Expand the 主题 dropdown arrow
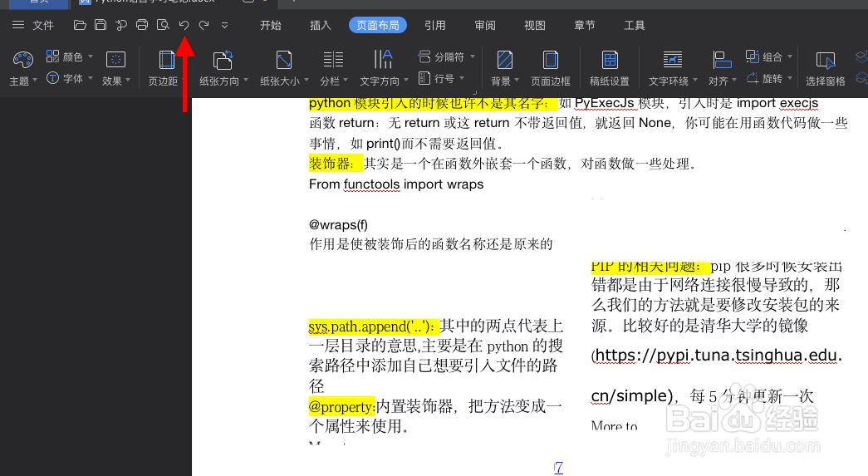This screenshot has height=476, width=868. click(x=35, y=81)
